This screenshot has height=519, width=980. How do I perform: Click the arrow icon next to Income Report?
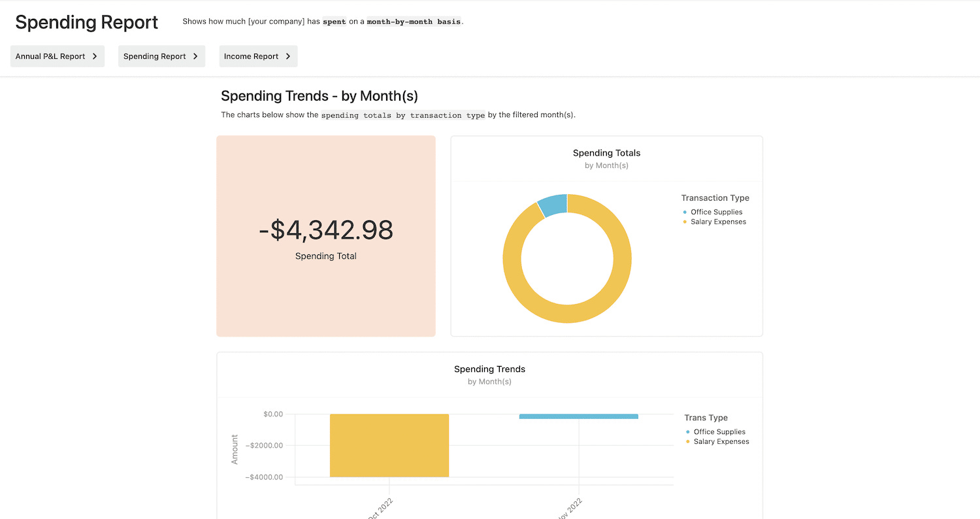288,56
